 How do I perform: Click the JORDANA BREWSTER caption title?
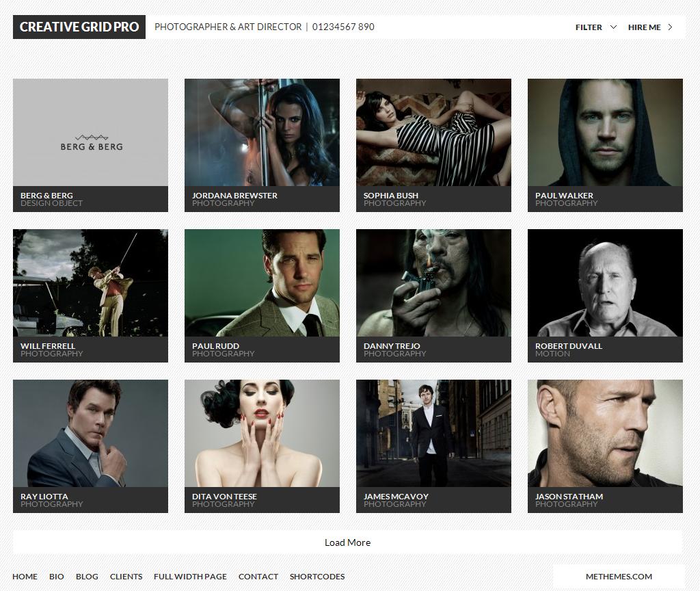click(234, 195)
